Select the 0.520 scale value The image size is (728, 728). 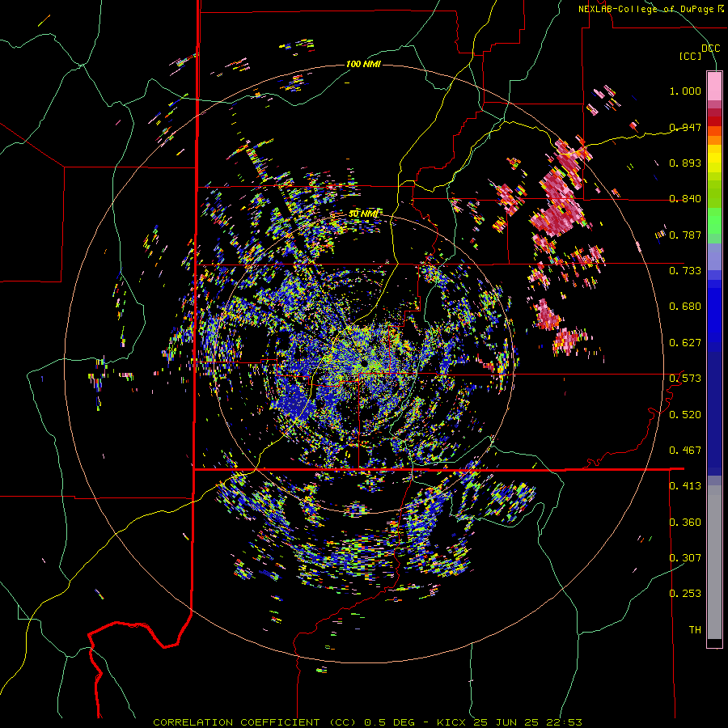point(685,415)
